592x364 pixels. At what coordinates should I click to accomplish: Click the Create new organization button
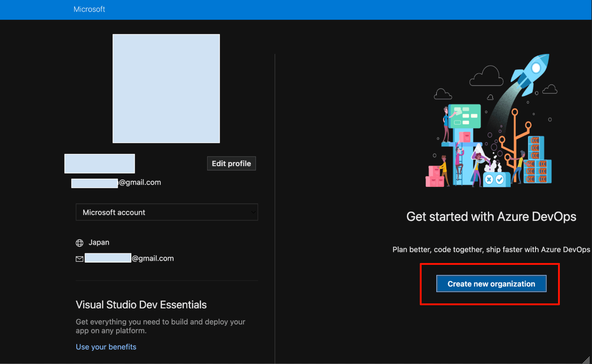click(491, 284)
